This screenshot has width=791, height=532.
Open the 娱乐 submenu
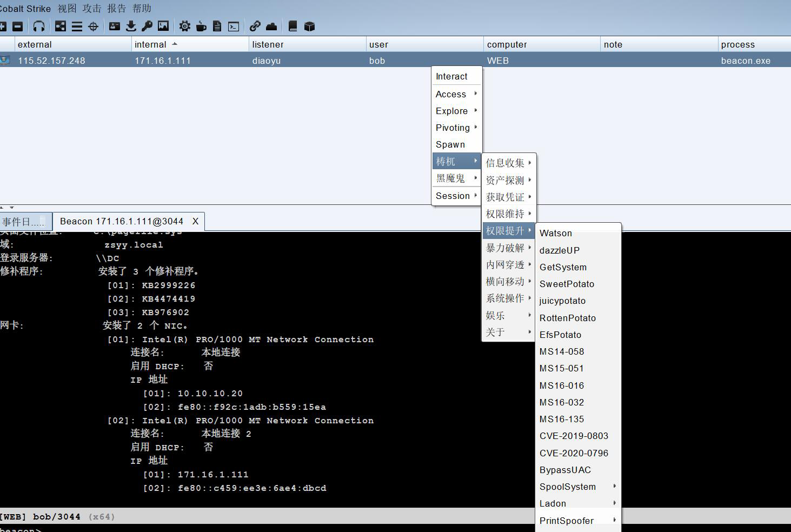(508, 315)
